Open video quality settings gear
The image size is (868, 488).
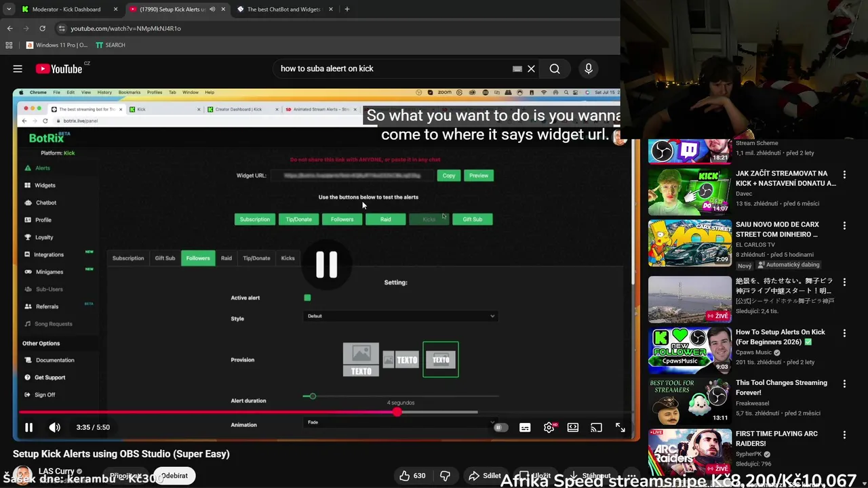pyautogui.click(x=549, y=427)
